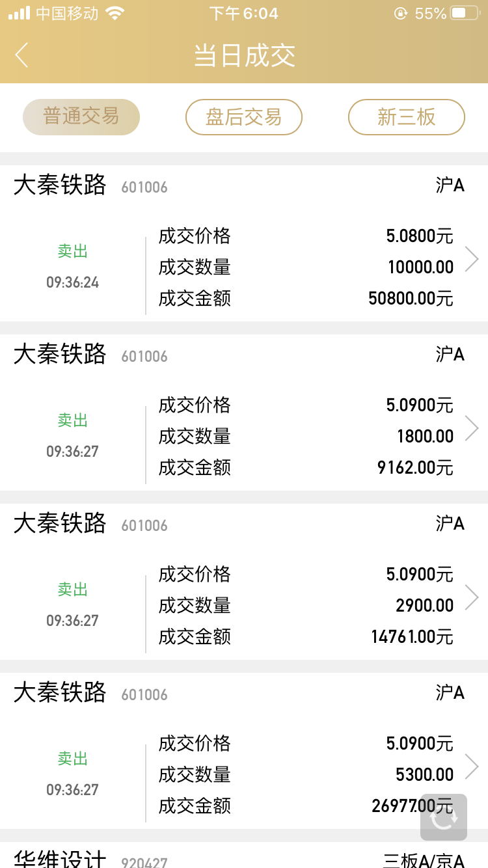Tap the rotation lock status icon
Viewport: 488px width, 868px height.
click(400, 13)
